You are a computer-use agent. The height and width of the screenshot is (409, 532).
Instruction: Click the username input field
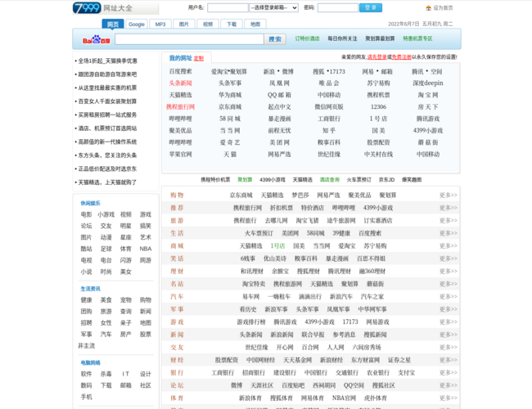(228, 7)
